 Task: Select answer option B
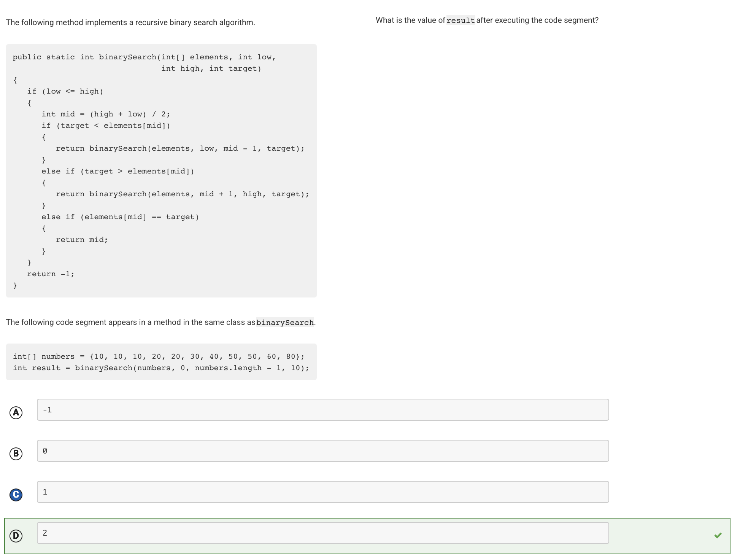(x=16, y=453)
